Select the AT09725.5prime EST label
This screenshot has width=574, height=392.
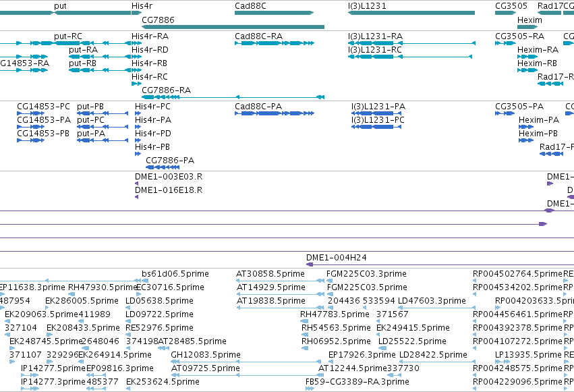point(205,368)
